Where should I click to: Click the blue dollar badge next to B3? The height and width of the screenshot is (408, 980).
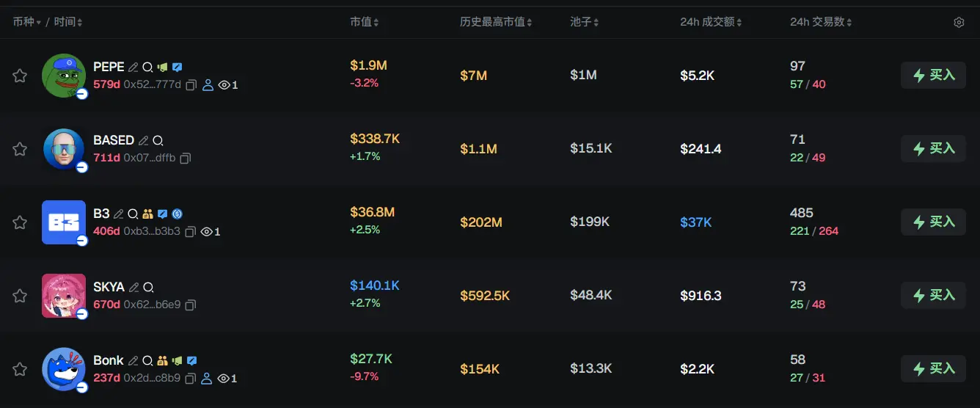pyautogui.click(x=177, y=214)
